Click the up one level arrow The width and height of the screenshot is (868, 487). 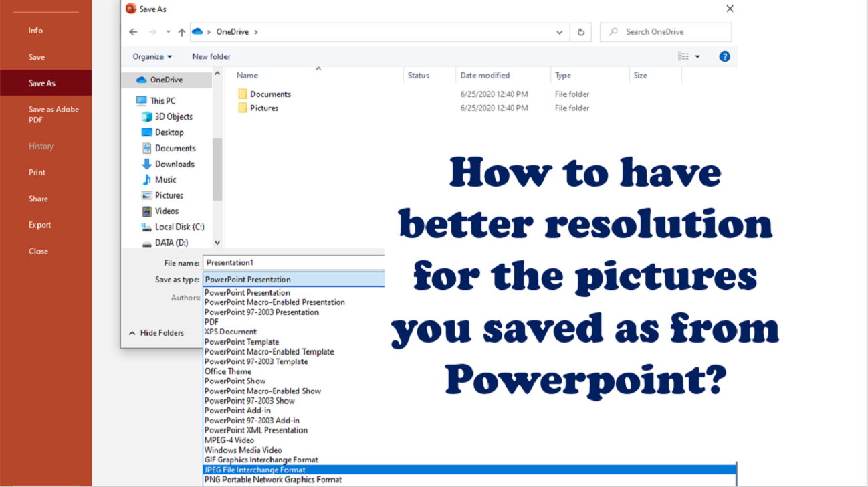(181, 31)
